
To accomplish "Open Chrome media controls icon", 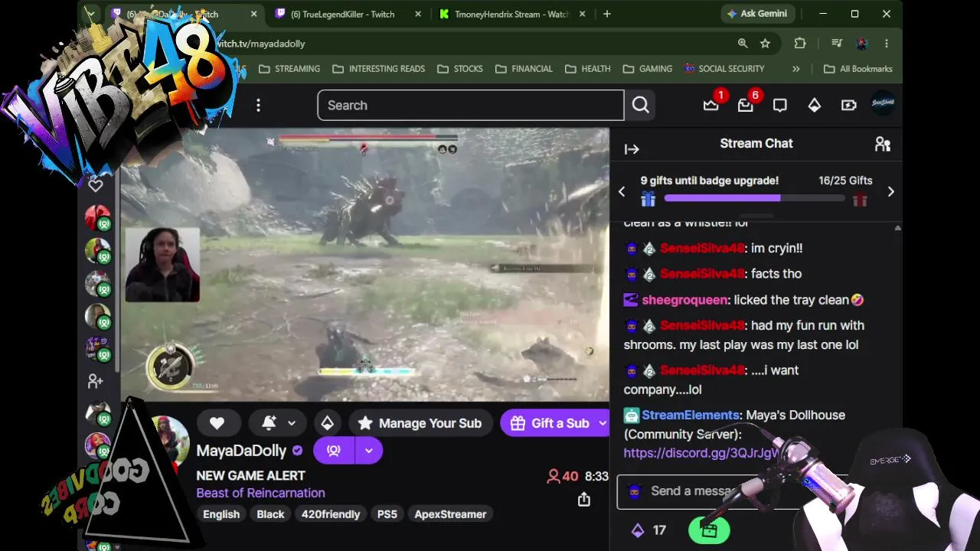I will tap(837, 44).
